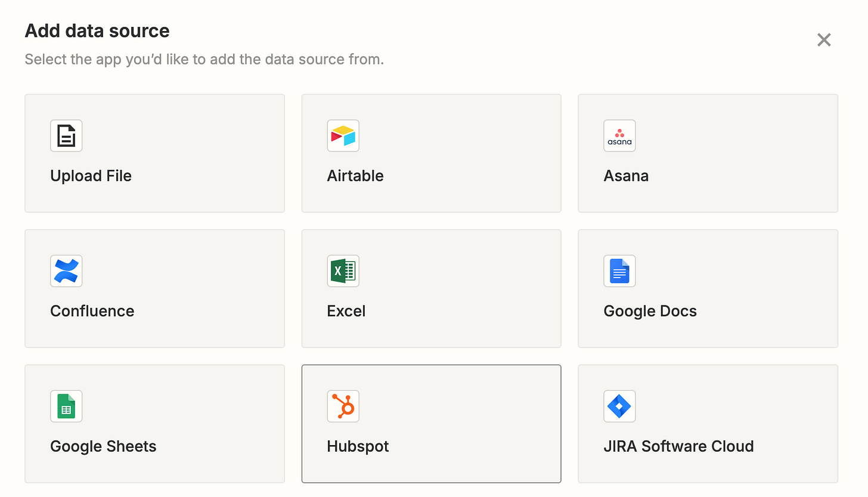The width and height of the screenshot is (868, 497).
Task: Click the Hubspot sprocket icon
Action: [x=343, y=406]
